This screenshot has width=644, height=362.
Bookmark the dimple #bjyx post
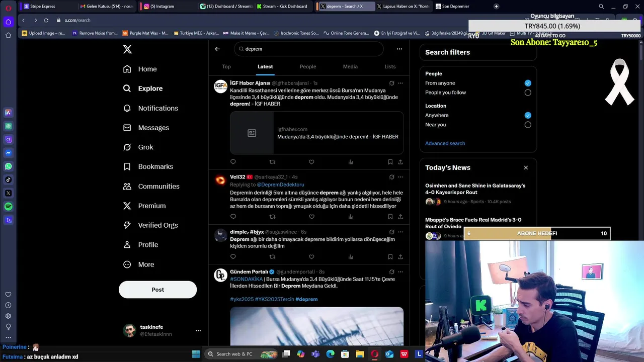pos(390,257)
